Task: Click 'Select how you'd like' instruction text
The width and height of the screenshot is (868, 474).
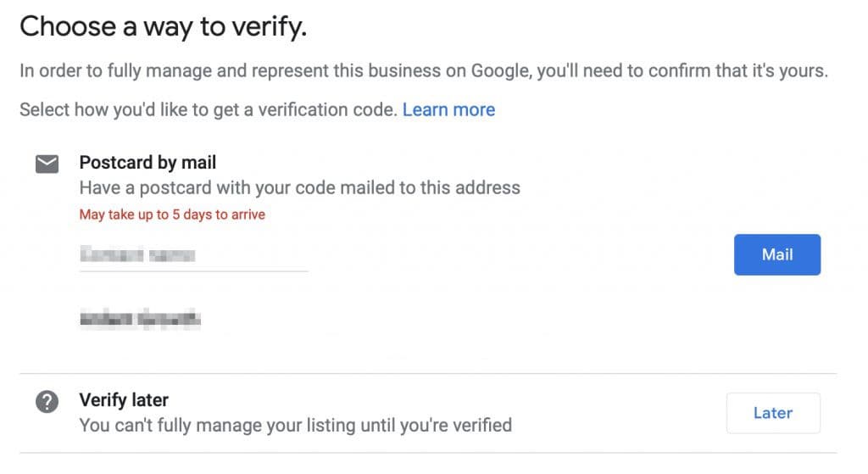Action: (x=208, y=110)
